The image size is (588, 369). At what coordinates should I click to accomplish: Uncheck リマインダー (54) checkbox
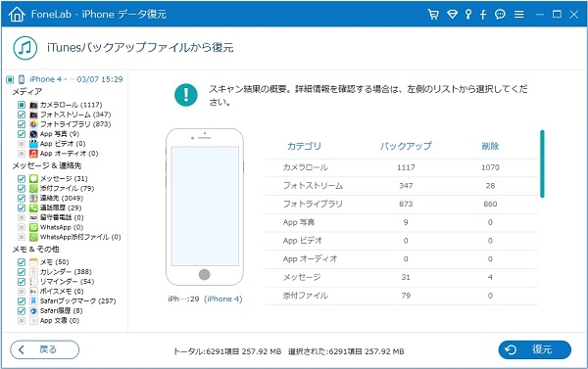(x=22, y=282)
